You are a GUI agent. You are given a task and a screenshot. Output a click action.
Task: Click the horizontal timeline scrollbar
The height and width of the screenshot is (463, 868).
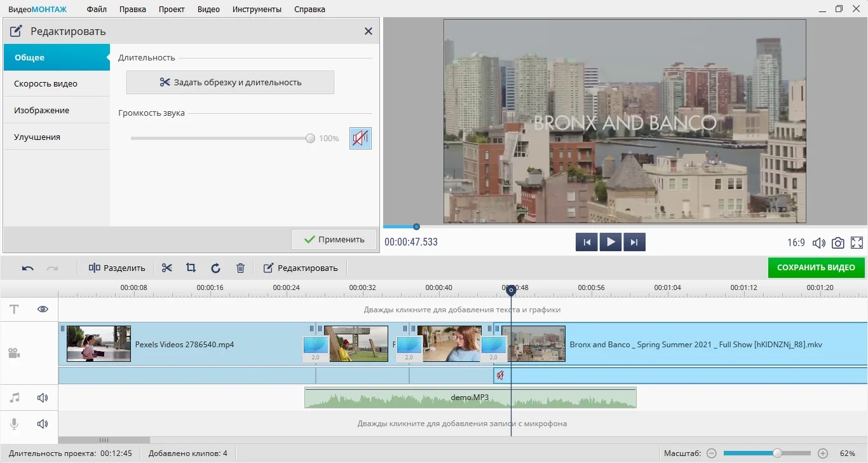tap(104, 440)
